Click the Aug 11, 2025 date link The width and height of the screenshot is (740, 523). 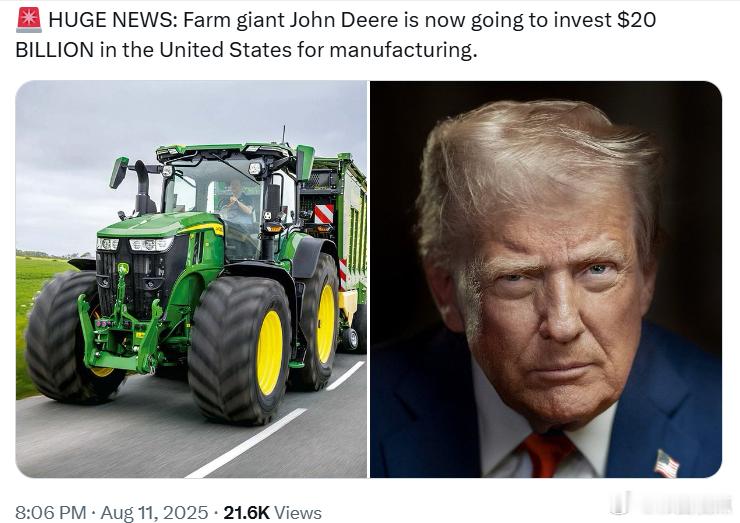tap(154, 513)
